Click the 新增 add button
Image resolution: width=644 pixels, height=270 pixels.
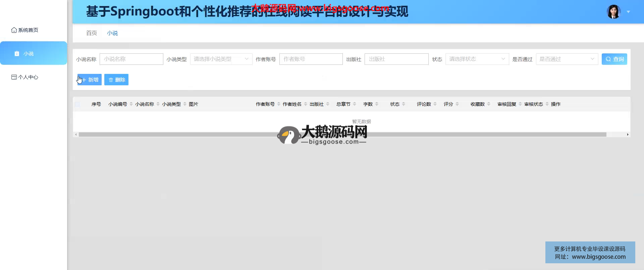90,80
